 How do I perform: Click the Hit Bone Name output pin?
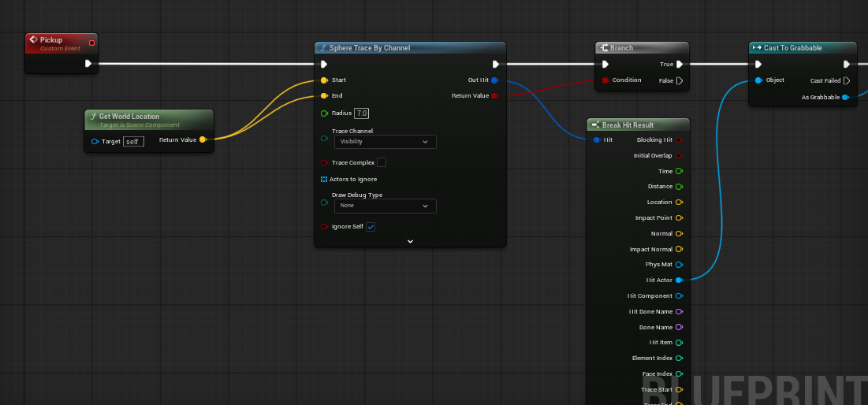[680, 311]
